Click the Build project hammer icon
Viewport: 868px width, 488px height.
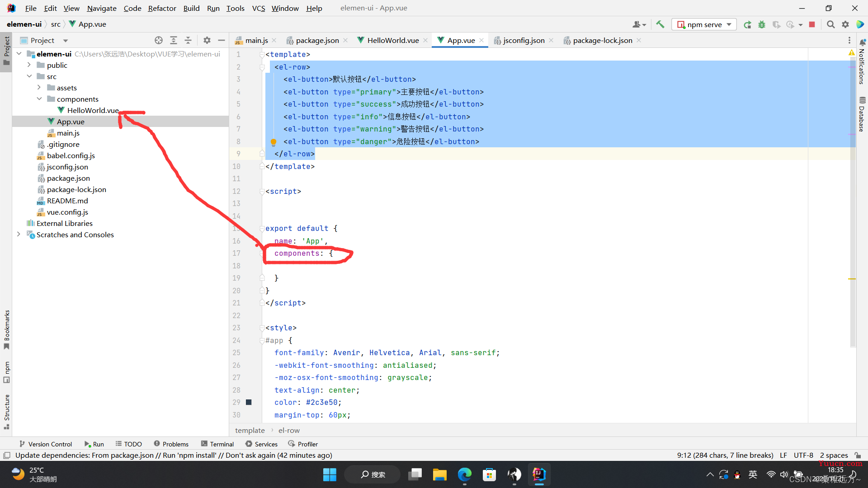coord(660,24)
